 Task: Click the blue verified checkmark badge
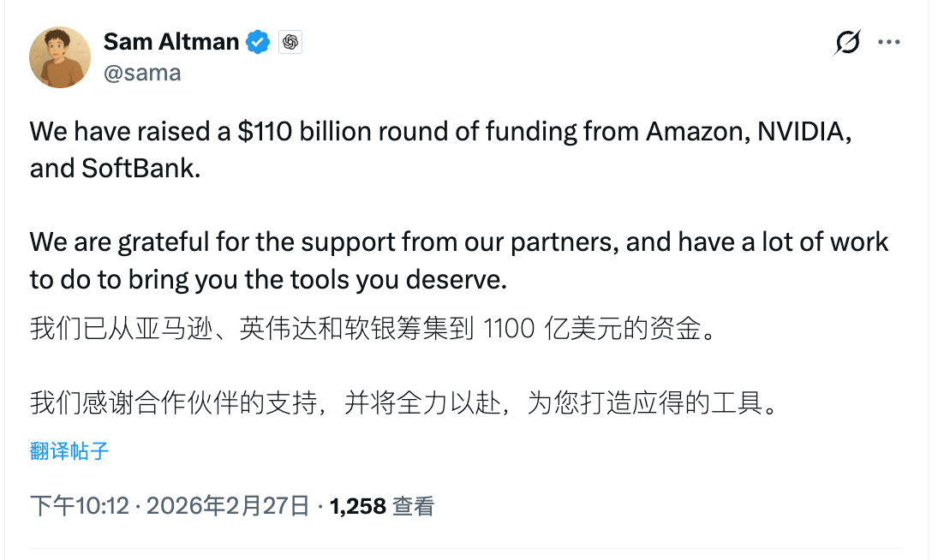coord(256,41)
